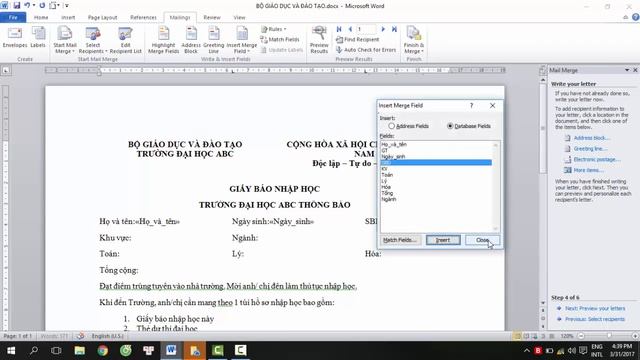Click the Windows Start button
640x360 pixels.
tap(11, 350)
